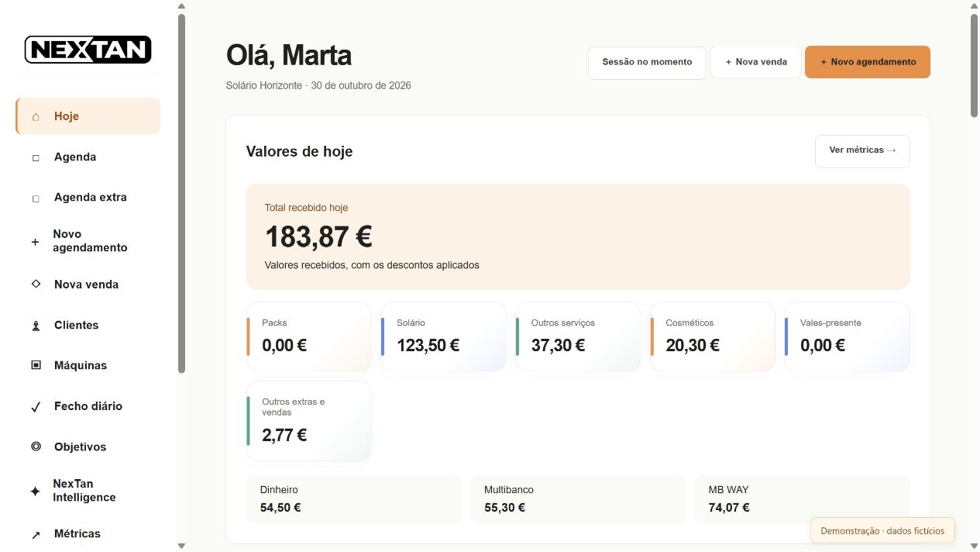980x552 pixels.
Task: Click the Cosméticos value 20,30 €
Action: tap(693, 346)
